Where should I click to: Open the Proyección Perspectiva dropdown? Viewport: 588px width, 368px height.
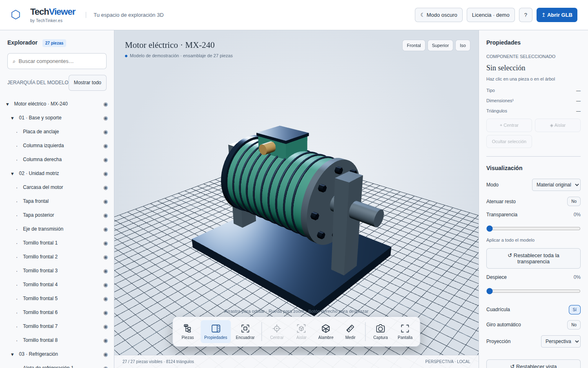[x=561, y=341]
